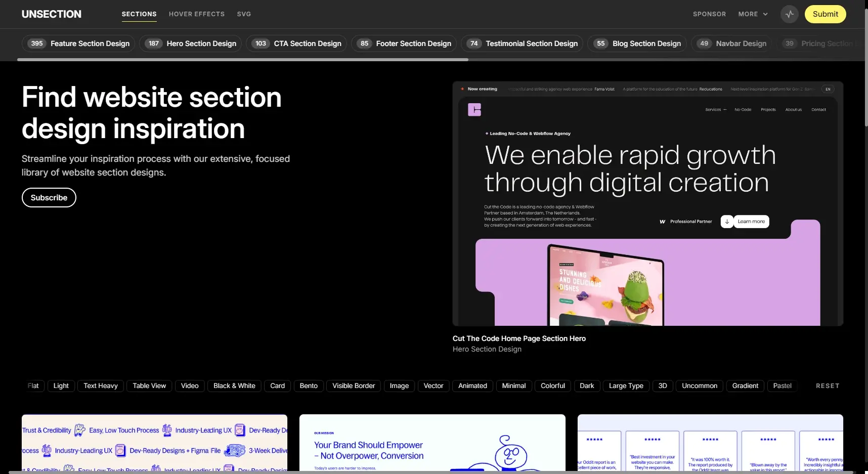Click the yellow Submit button

pyautogui.click(x=826, y=14)
